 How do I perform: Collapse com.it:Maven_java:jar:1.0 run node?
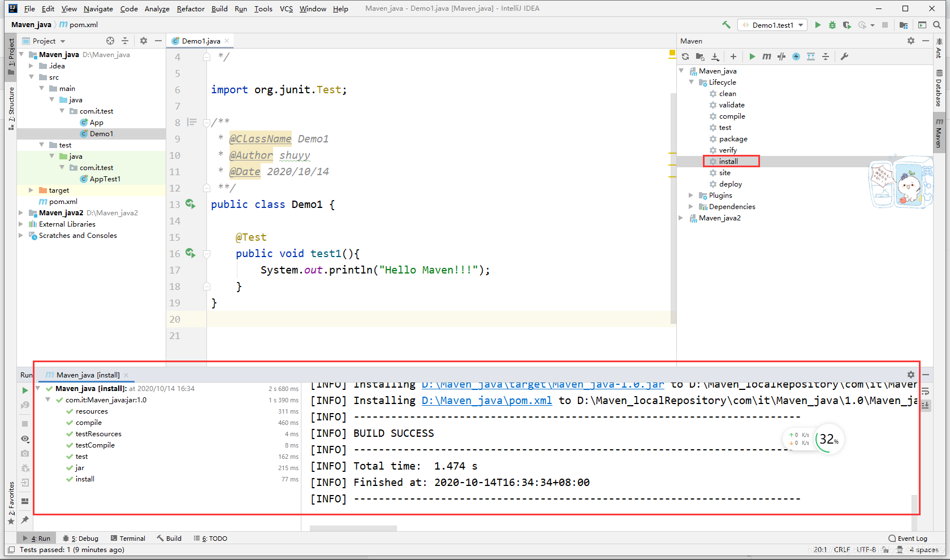point(48,400)
